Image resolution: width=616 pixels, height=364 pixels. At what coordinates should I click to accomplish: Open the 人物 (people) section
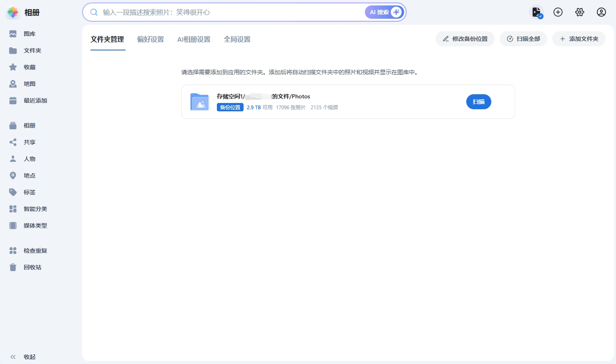pyautogui.click(x=29, y=158)
